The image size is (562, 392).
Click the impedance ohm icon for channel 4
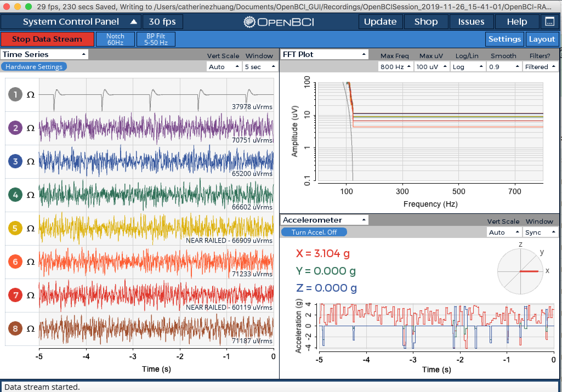pos(31,195)
